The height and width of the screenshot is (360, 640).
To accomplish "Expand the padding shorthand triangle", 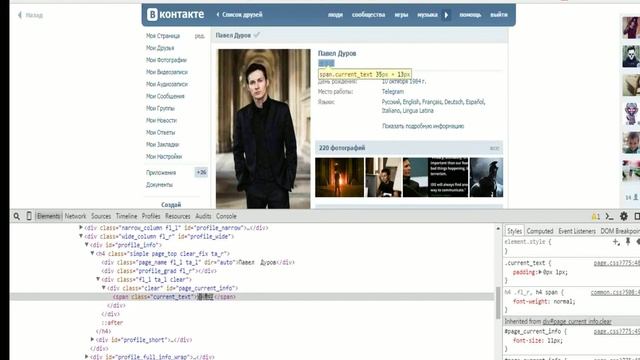I will click(540, 272).
